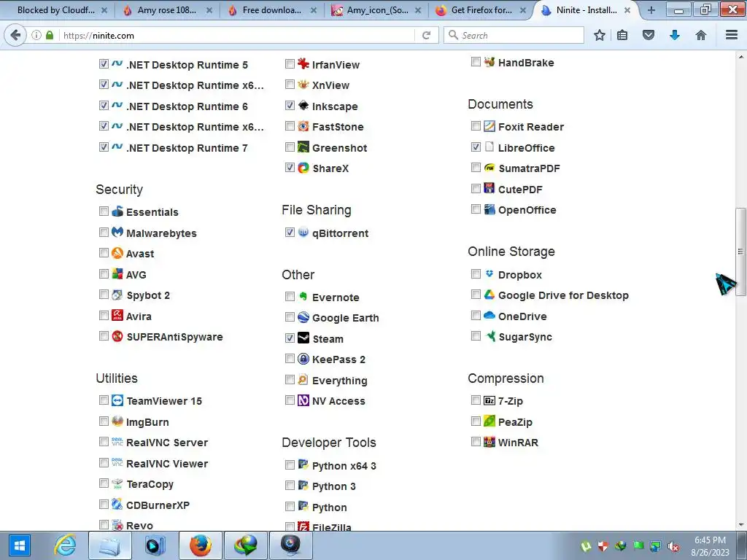Click the qBittorrent icon
Screen dimensions: 747x560
[303, 233]
